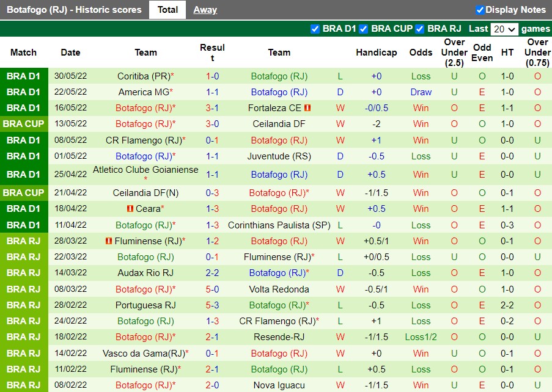Image resolution: width=552 pixels, height=392 pixels.
Task: Click the Handicap column header
Action: point(376,53)
